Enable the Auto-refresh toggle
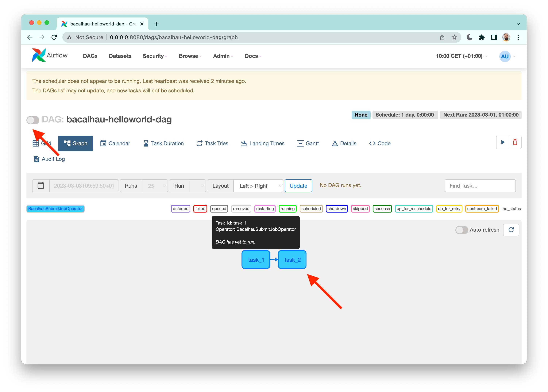 pos(461,230)
